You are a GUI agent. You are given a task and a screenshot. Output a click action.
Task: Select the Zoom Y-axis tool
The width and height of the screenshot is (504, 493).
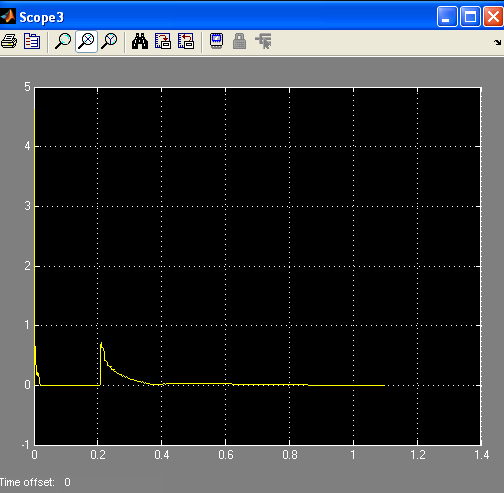(109, 42)
